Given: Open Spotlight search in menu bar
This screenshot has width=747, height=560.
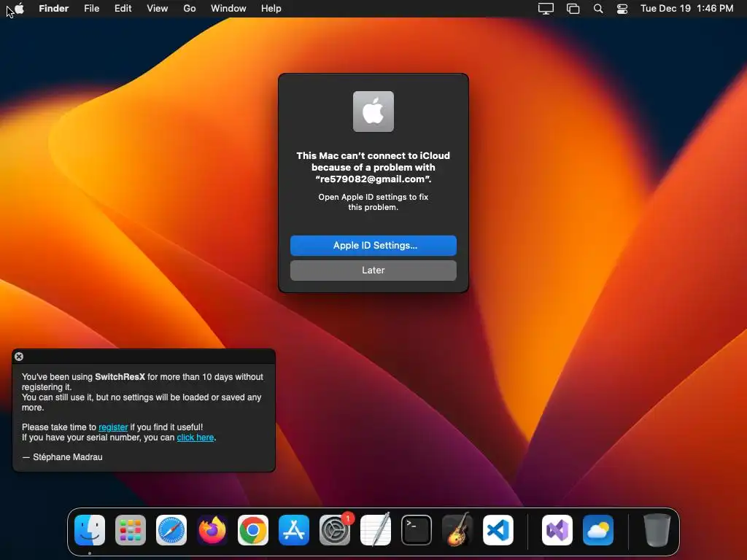Looking at the screenshot, I should (x=598, y=9).
